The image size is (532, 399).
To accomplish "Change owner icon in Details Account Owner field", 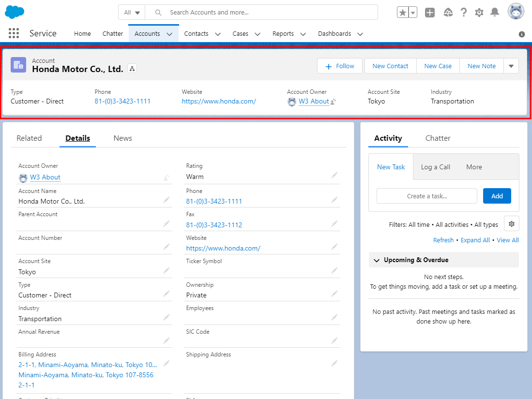I will pos(166,177).
